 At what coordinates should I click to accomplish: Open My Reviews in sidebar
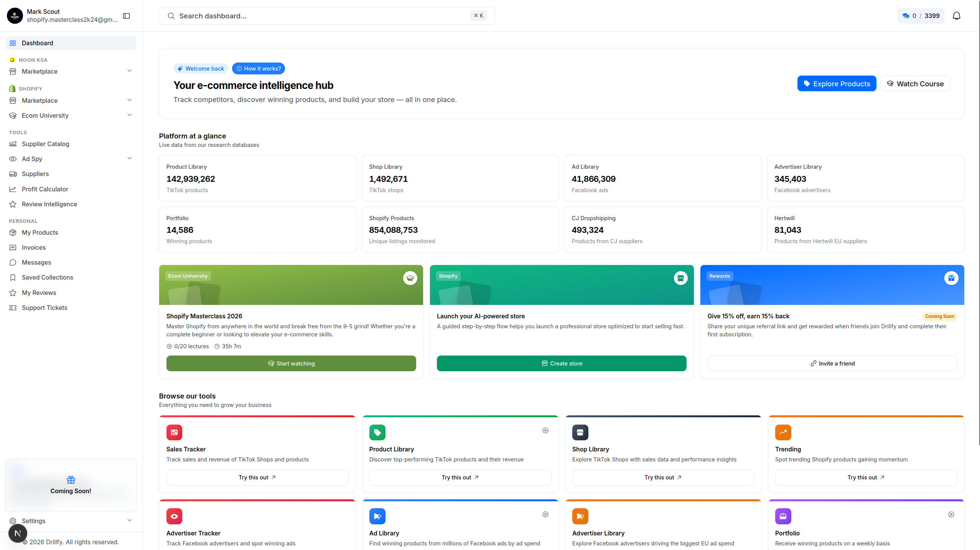(71, 293)
